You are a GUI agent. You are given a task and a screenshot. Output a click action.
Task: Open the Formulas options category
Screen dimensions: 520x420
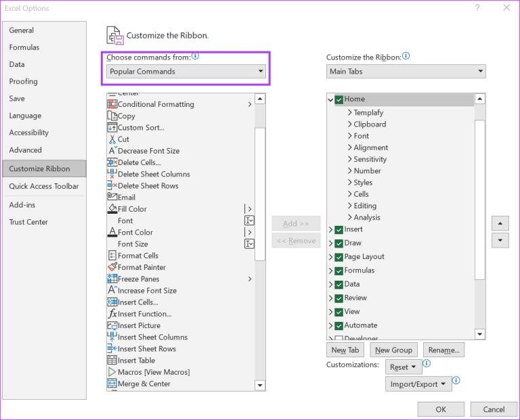click(44, 47)
